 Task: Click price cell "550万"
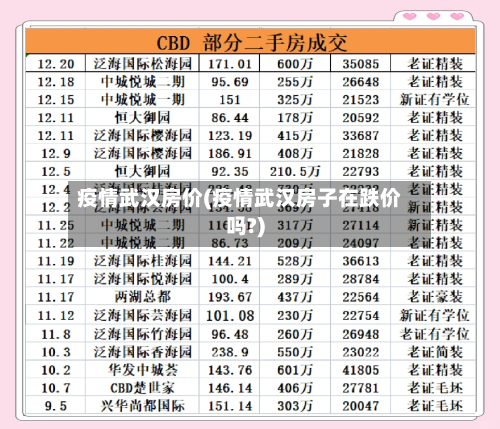coord(295,353)
